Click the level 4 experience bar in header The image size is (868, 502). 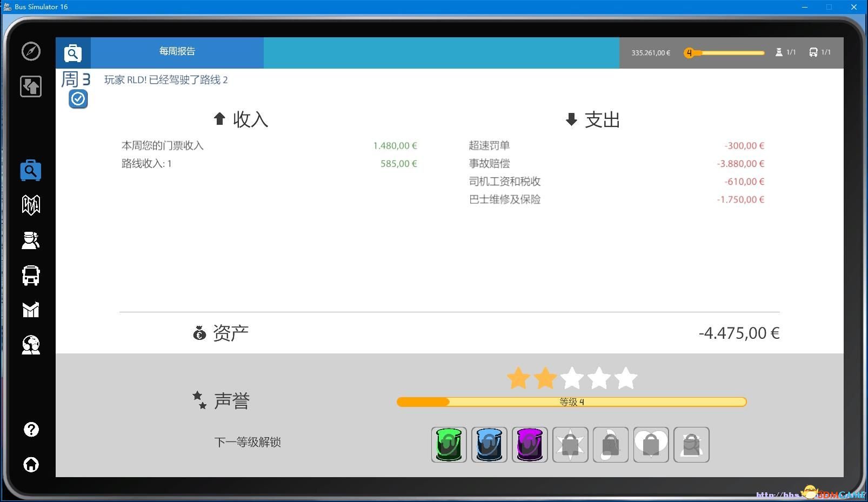point(724,53)
